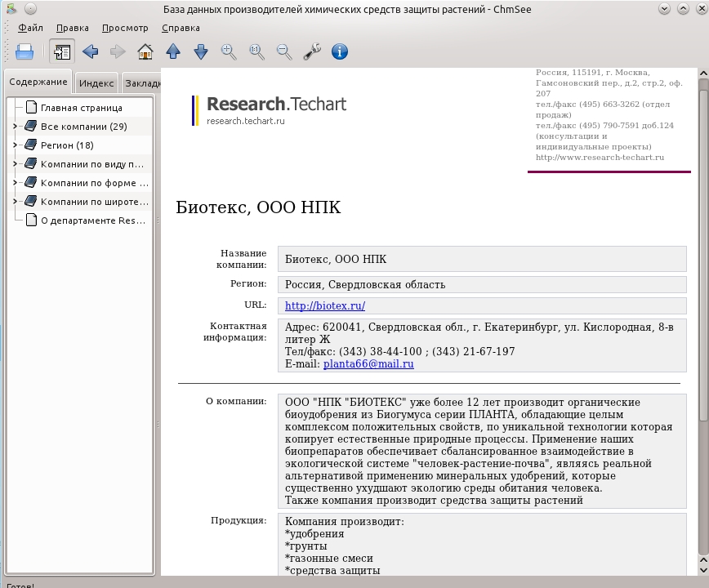The width and height of the screenshot is (709, 588).
Task: Open the Просмотр menu
Action: pos(125,28)
